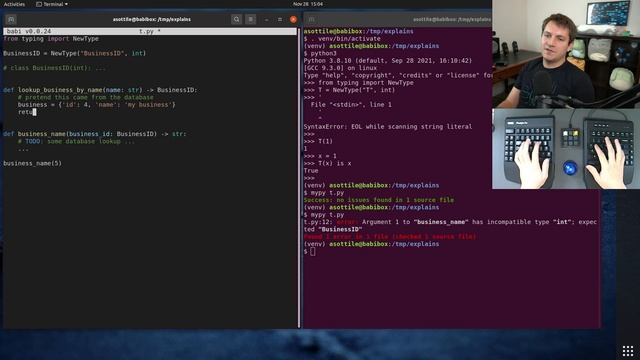
Task: Click the '>>> T(x) is x' line
Action: click(x=327, y=164)
